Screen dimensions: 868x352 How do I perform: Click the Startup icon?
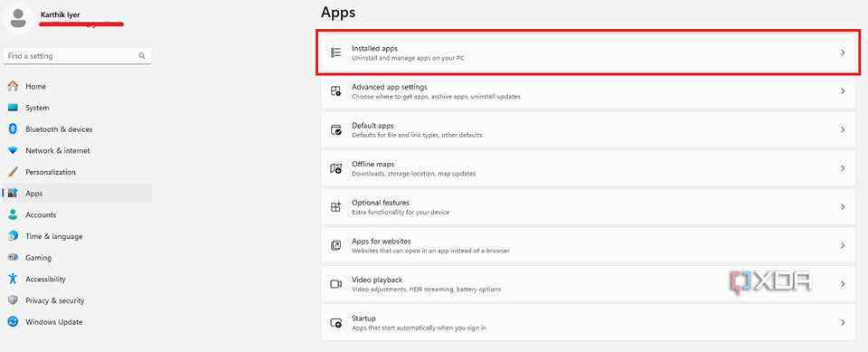[336, 323]
